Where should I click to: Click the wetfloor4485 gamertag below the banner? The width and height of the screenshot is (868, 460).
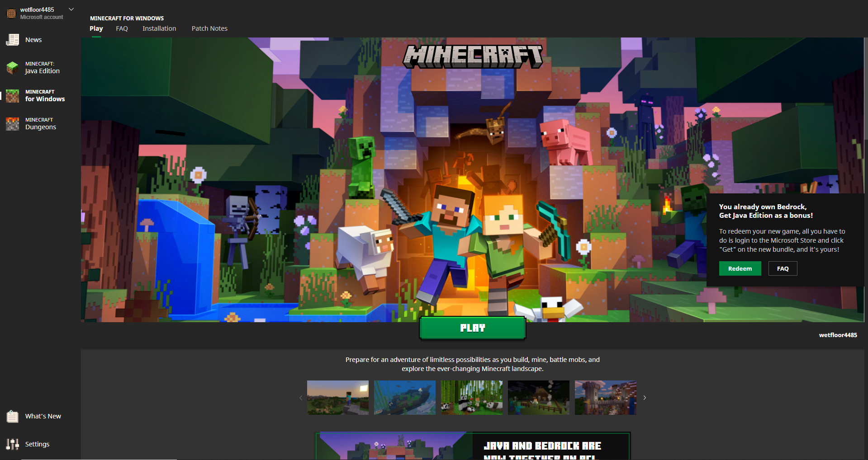click(x=838, y=335)
